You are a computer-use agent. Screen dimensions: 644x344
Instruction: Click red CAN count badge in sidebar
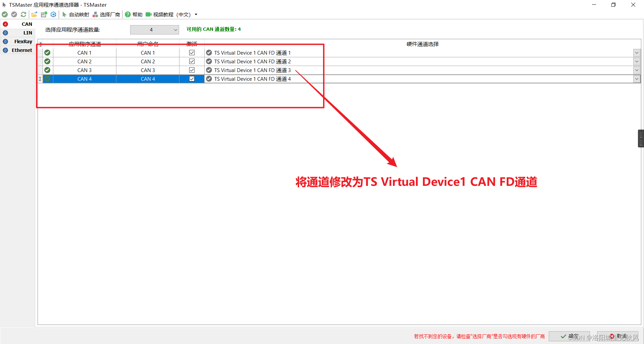coord(5,24)
